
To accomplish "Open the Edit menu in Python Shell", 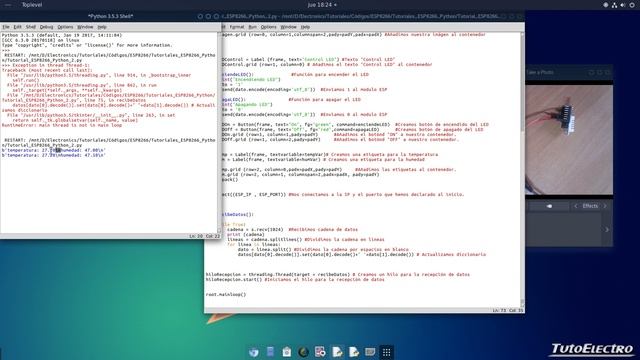I will click(x=17, y=27).
